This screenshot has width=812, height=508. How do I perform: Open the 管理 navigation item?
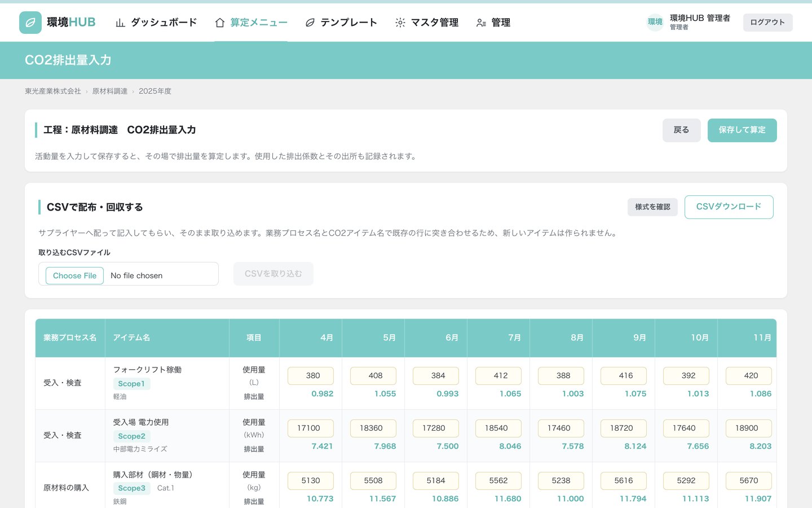click(x=493, y=23)
